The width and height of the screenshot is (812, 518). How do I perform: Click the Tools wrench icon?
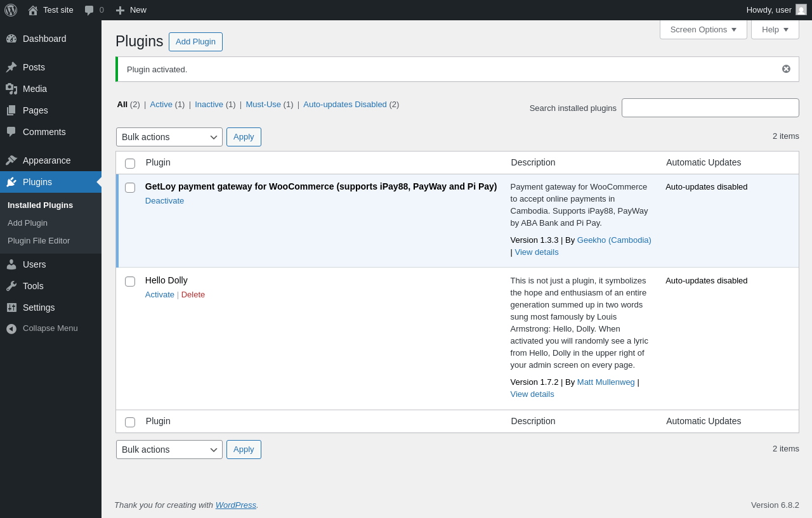[x=11, y=286]
